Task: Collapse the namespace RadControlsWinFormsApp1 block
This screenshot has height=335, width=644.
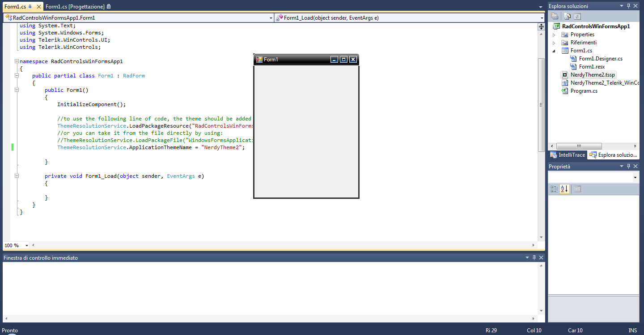Action: (17, 61)
